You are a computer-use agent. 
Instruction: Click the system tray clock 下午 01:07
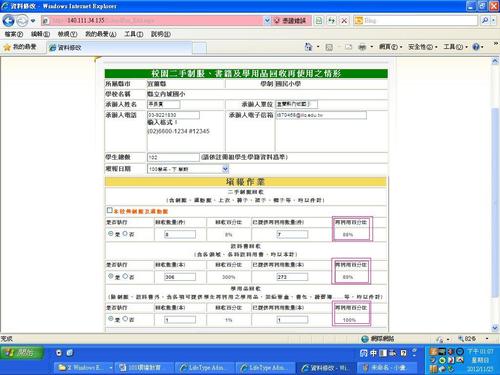pos(480,351)
